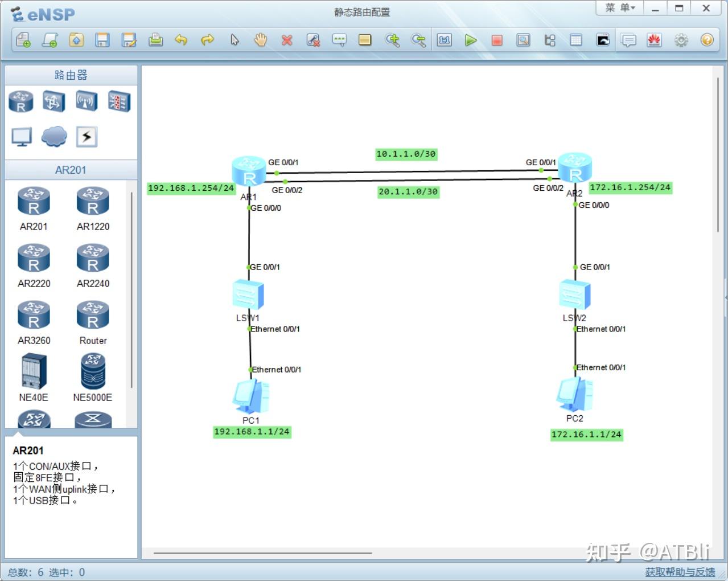
Task: Click the 10.1.1.0/30 network label
Action: point(406,154)
